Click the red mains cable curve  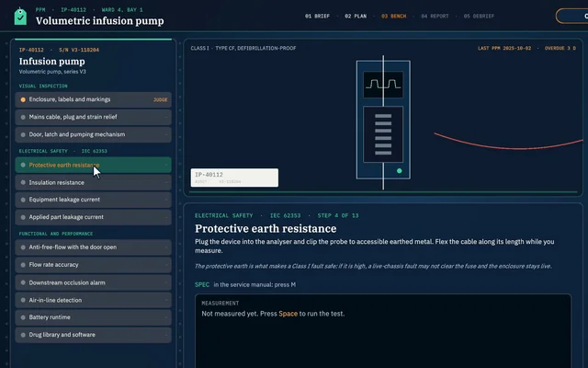pyautogui.click(x=508, y=146)
